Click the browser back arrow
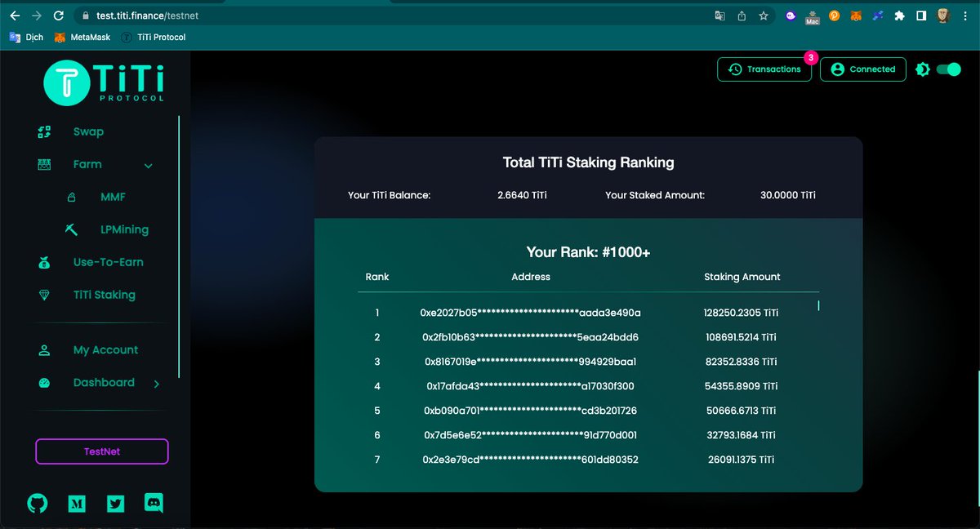The image size is (980, 529). pos(15,16)
